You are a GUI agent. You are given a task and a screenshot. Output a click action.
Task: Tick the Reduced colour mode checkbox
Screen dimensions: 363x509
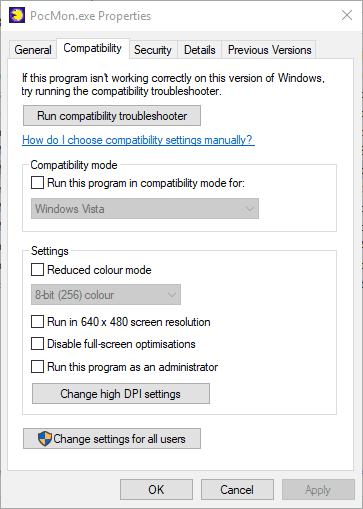click(x=37, y=269)
